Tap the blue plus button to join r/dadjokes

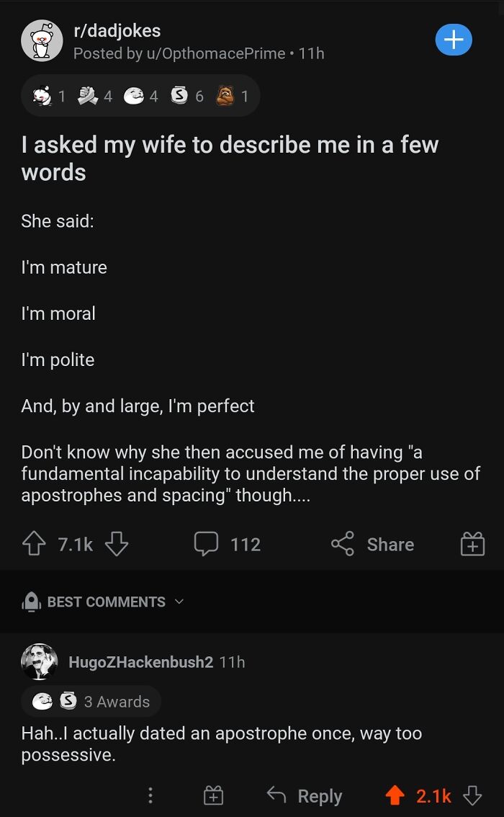454,40
